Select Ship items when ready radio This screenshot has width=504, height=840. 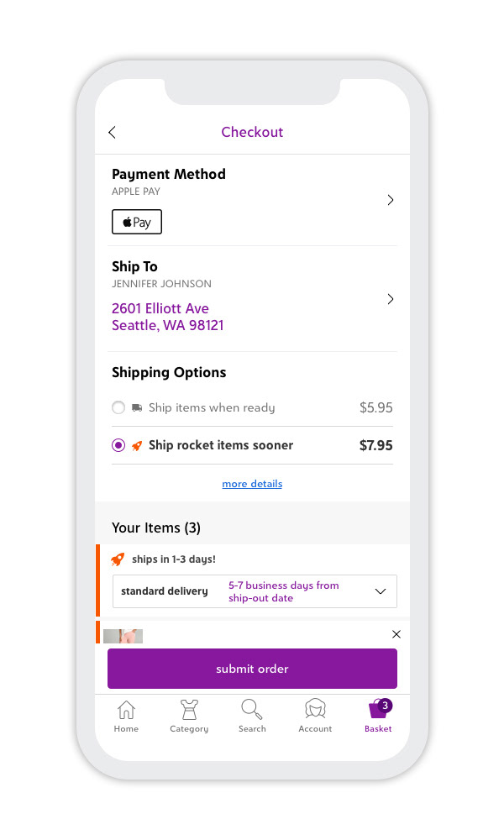click(x=118, y=407)
